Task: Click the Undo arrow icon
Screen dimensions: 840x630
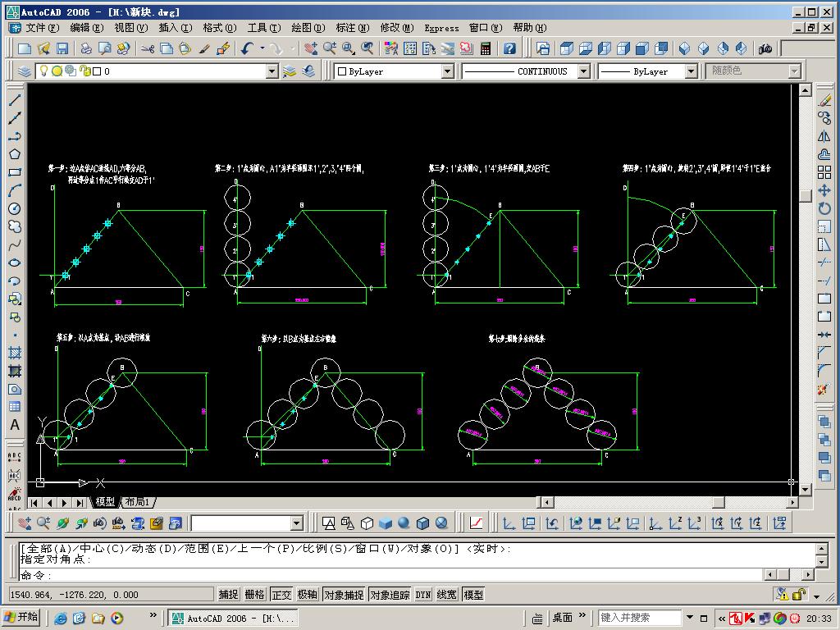Action: click(246, 48)
